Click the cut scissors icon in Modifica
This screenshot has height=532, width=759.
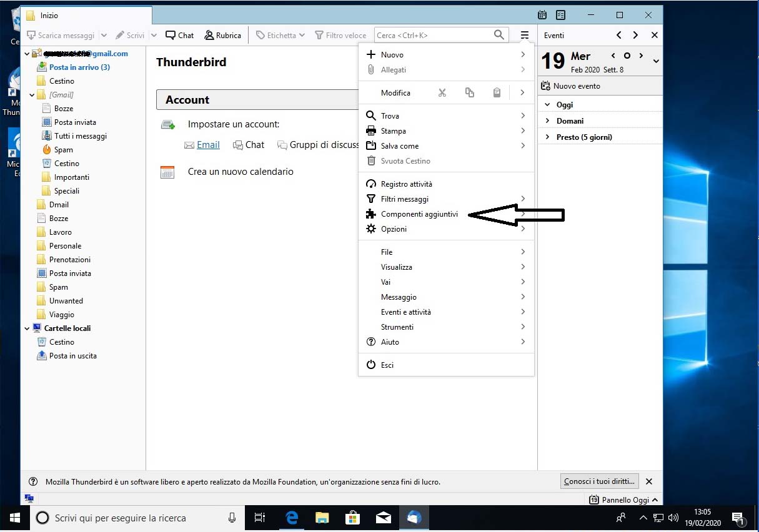pyautogui.click(x=442, y=93)
